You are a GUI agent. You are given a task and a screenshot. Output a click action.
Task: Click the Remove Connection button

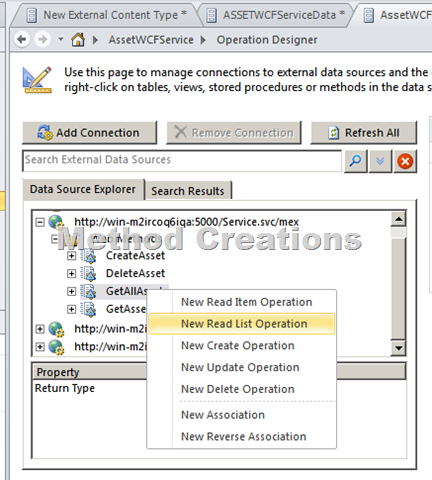coord(234,133)
